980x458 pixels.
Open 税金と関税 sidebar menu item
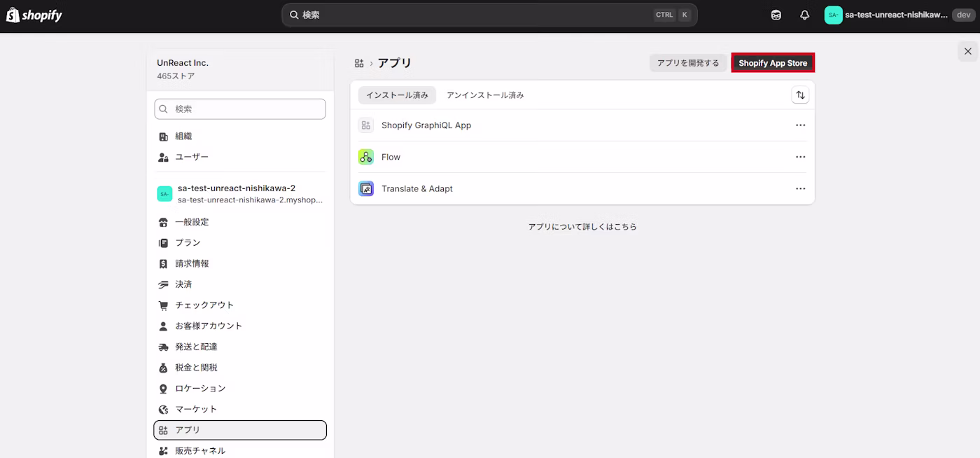coord(240,368)
